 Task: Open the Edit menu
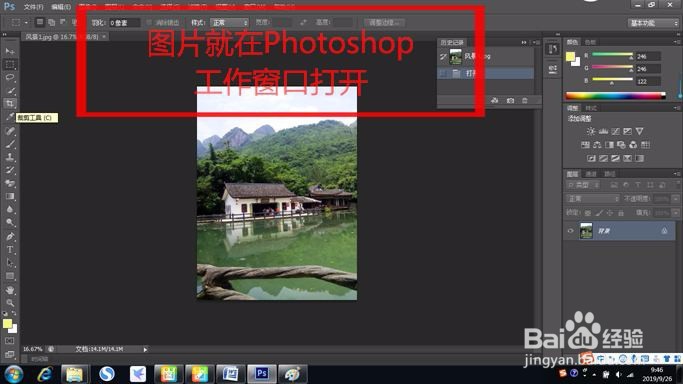(x=61, y=7)
